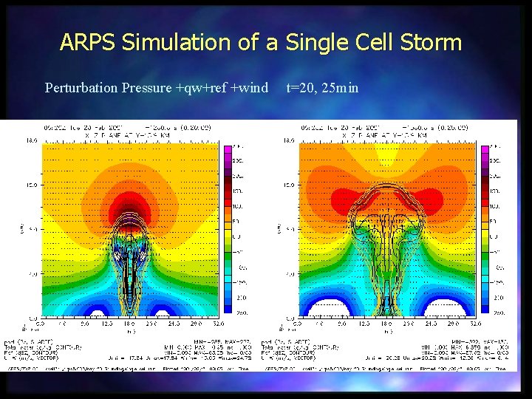Click the left plot's footer file path line
Viewport: 532px width, 399px height.
[128, 369]
